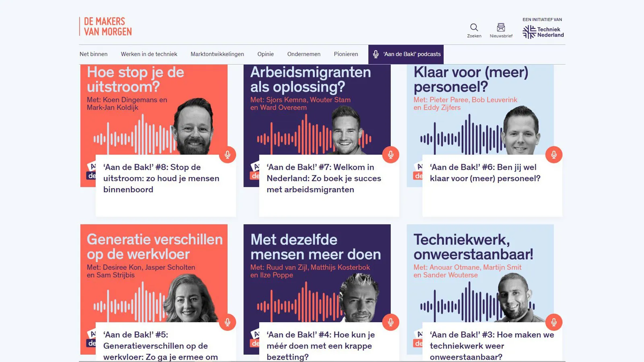The height and width of the screenshot is (362, 644).
Task: Click the 'Nieuwsbrief' label text
Action: [x=501, y=36]
